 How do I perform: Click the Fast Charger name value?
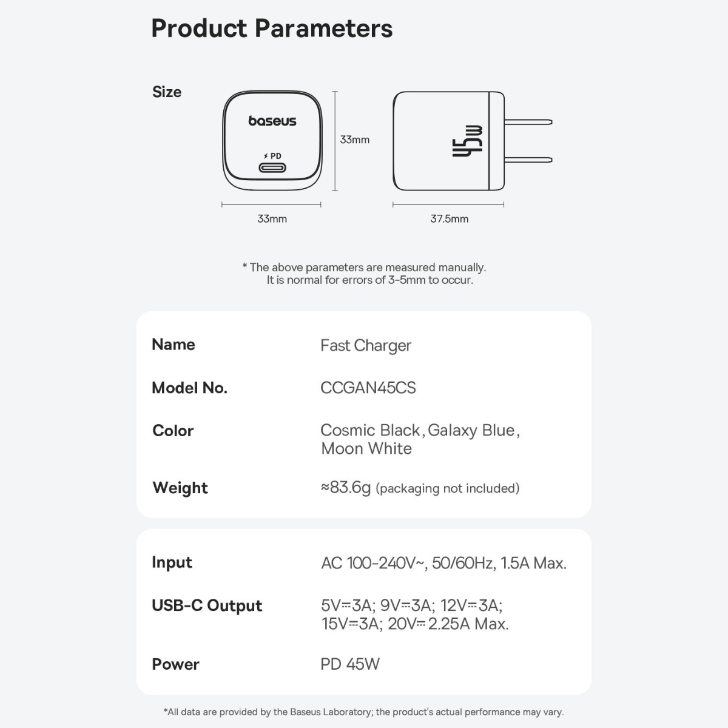click(x=366, y=346)
